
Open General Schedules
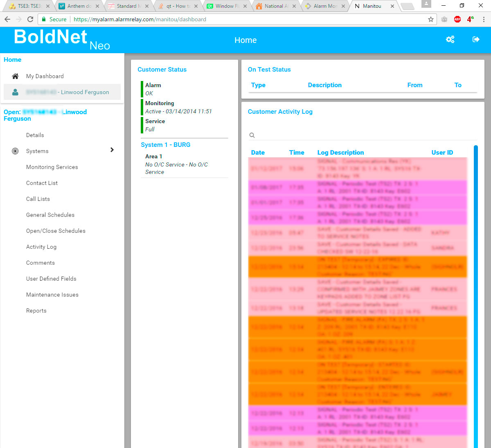click(x=50, y=215)
